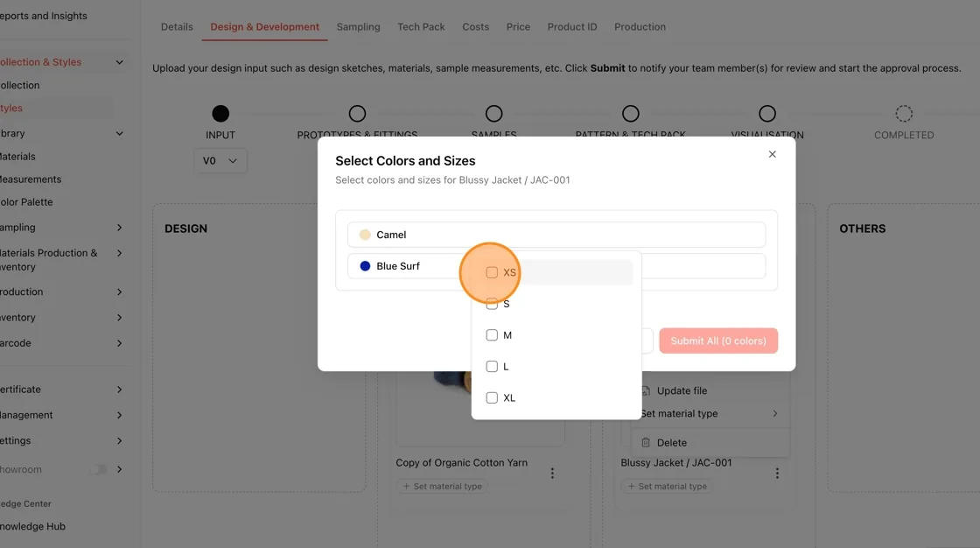
Task: Check the M size checkbox
Action: (492, 335)
